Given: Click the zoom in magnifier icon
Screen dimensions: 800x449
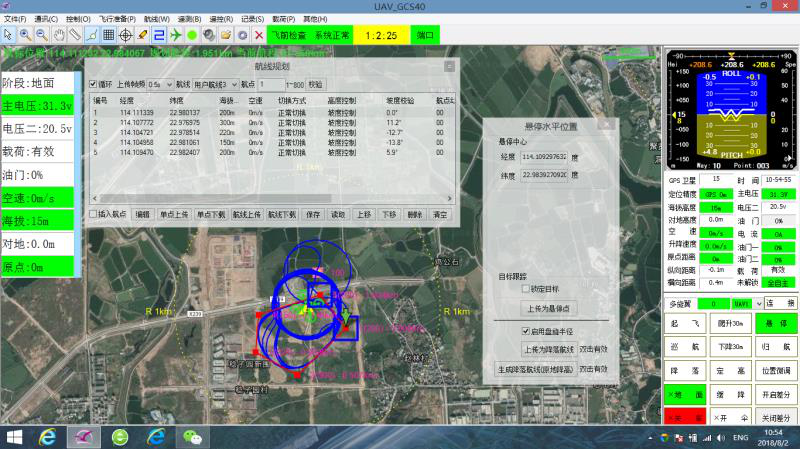Looking at the screenshot, I should 25,34.
